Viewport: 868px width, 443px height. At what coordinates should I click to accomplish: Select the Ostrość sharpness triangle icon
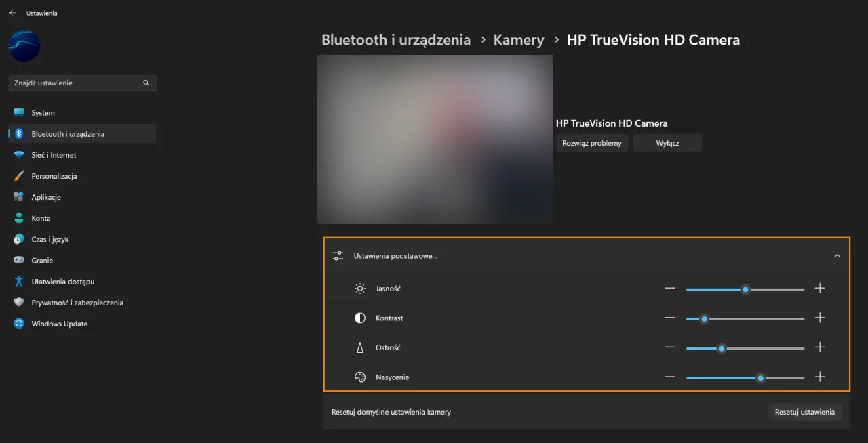pos(359,347)
